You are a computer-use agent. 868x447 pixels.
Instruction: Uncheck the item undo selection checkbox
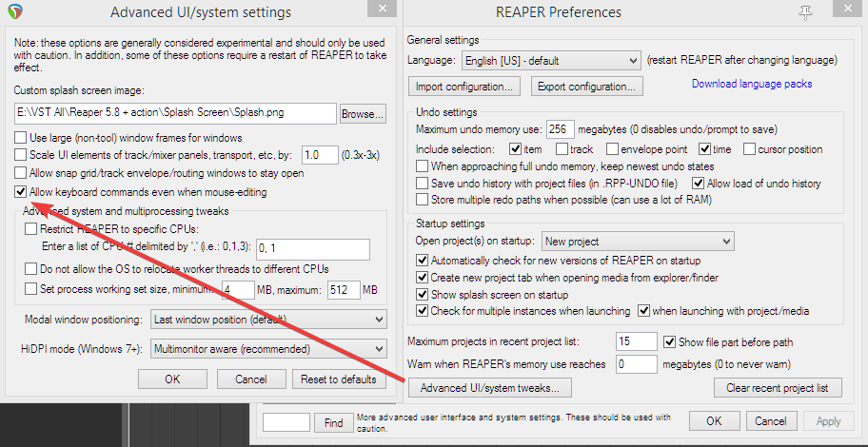(515, 148)
